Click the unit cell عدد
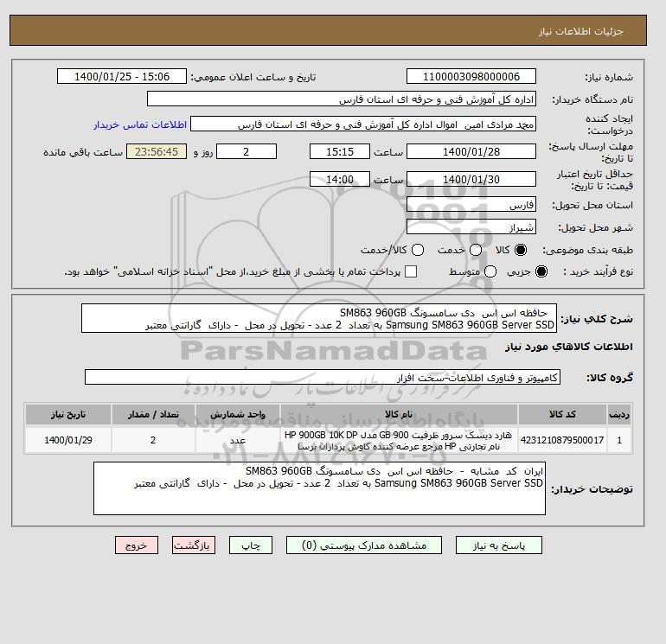 point(238,440)
